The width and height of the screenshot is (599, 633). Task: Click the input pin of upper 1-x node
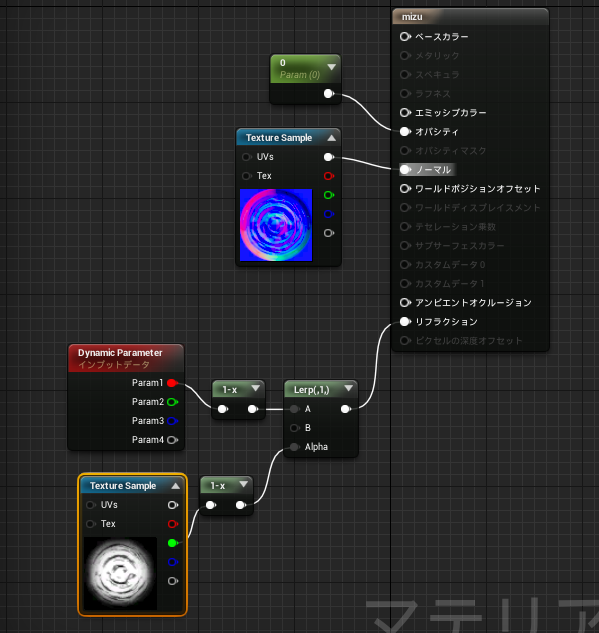pos(223,409)
